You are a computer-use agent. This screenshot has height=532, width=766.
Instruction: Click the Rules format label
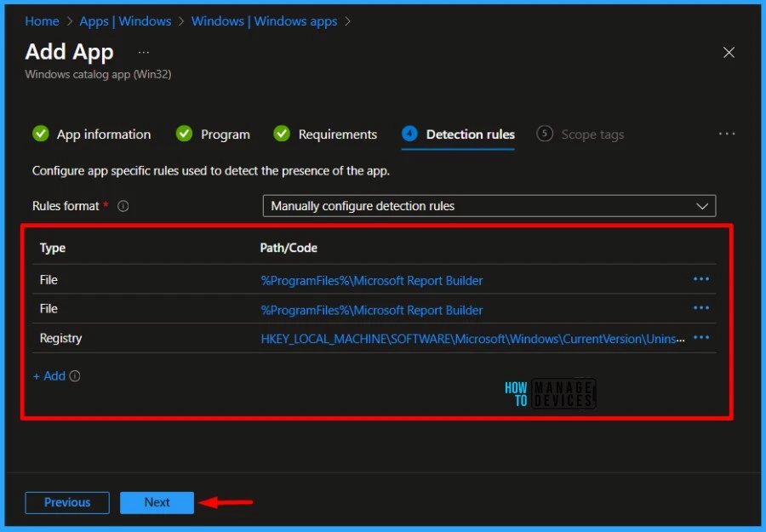[x=66, y=206]
